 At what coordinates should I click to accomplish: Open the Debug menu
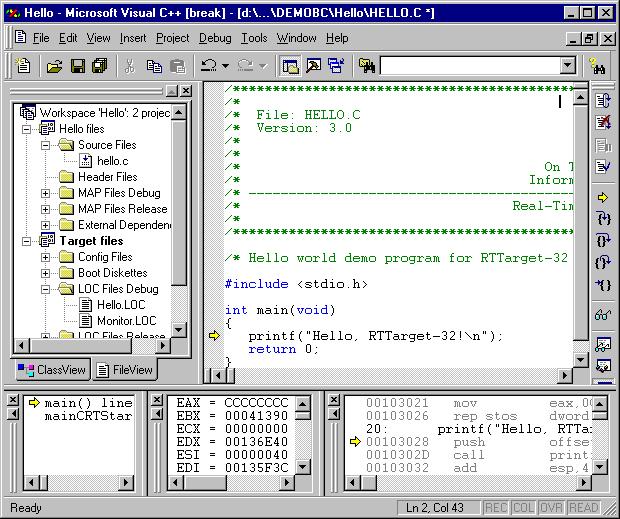click(x=214, y=38)
